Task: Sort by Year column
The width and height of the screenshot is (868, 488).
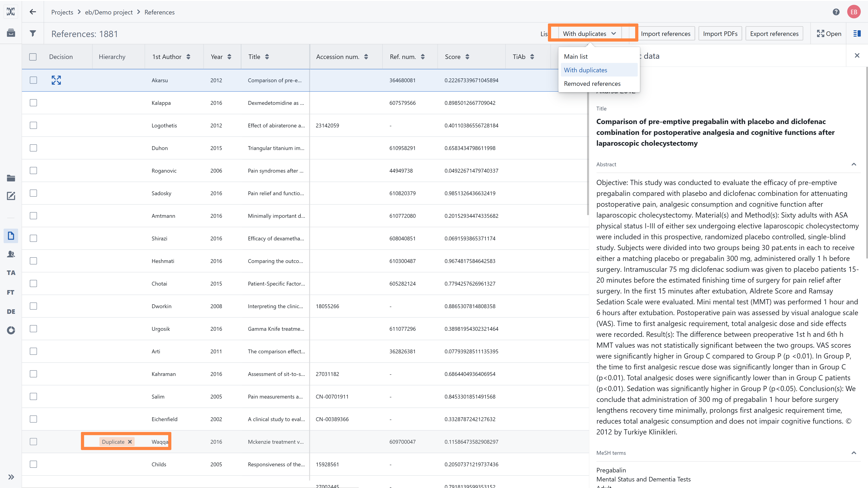Action: click(x=229, y=57)
